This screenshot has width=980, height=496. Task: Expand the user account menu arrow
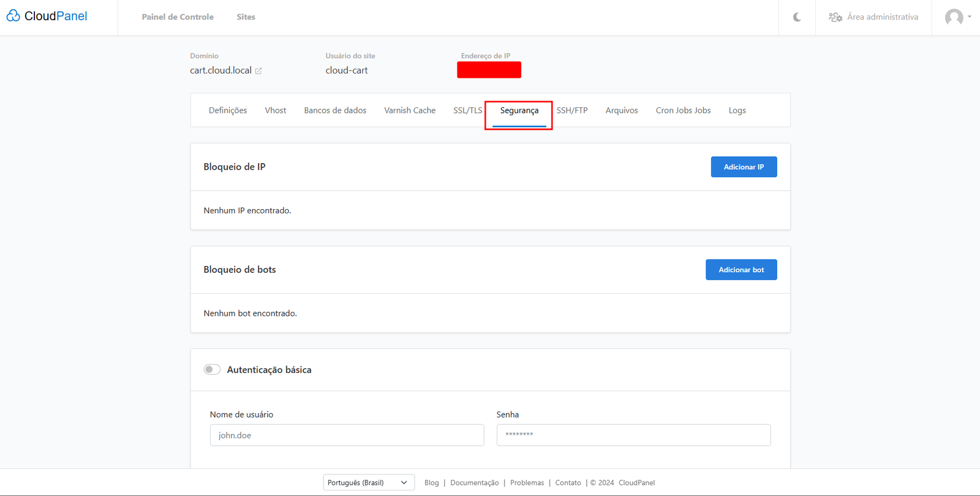(970, 17)
